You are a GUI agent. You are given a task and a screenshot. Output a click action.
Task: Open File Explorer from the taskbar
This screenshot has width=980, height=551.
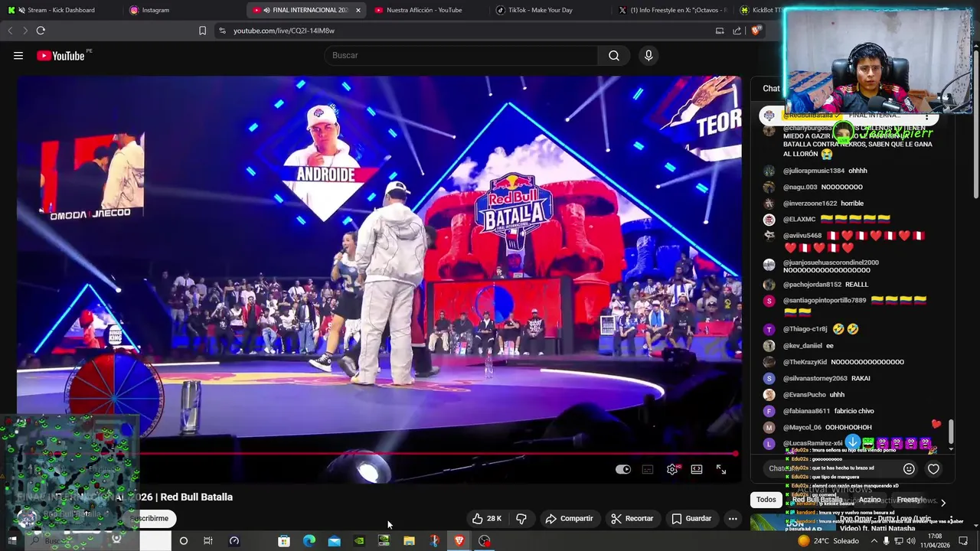pyautogui.click(x=410, y=540)
